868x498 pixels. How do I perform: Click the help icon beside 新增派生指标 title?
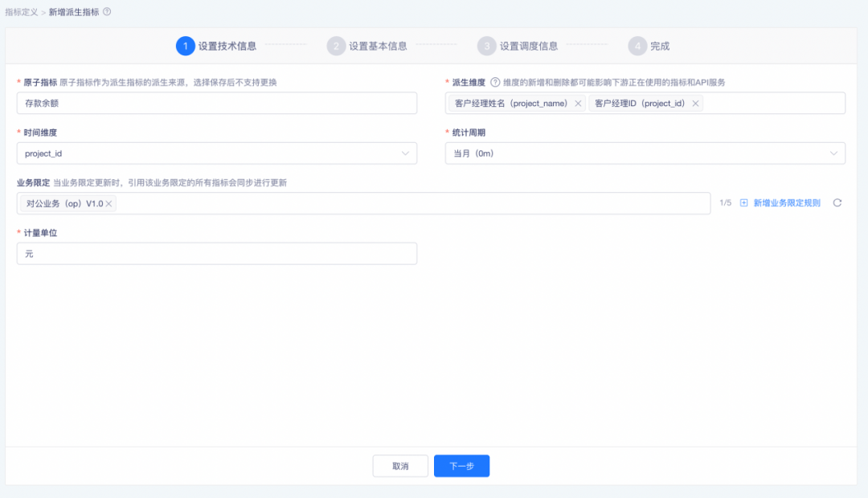coord(107,11)
